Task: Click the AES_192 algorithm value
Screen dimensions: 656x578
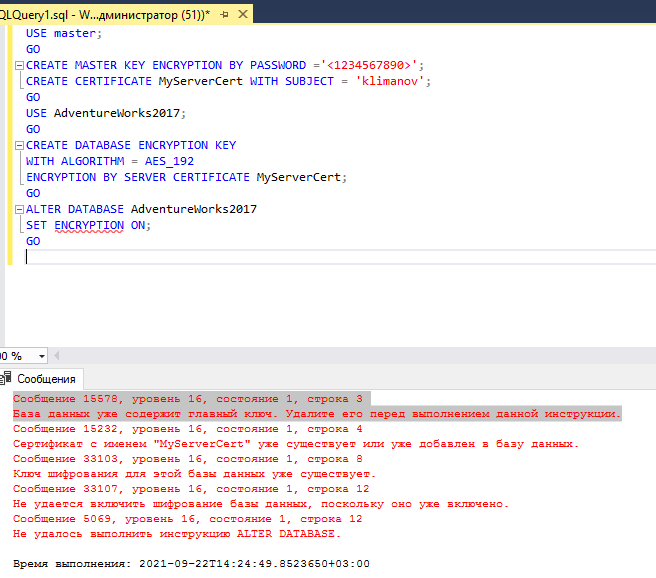Action: tap(169, 161)
